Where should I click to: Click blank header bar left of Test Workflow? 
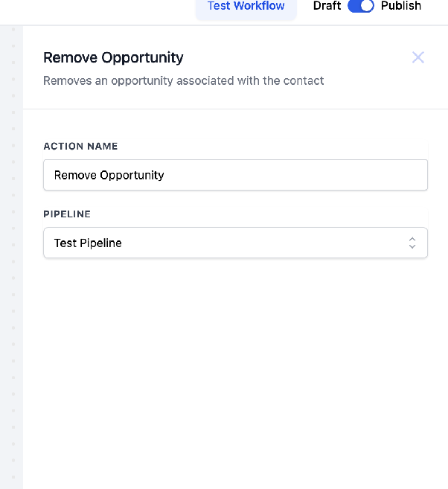[97, 11]
